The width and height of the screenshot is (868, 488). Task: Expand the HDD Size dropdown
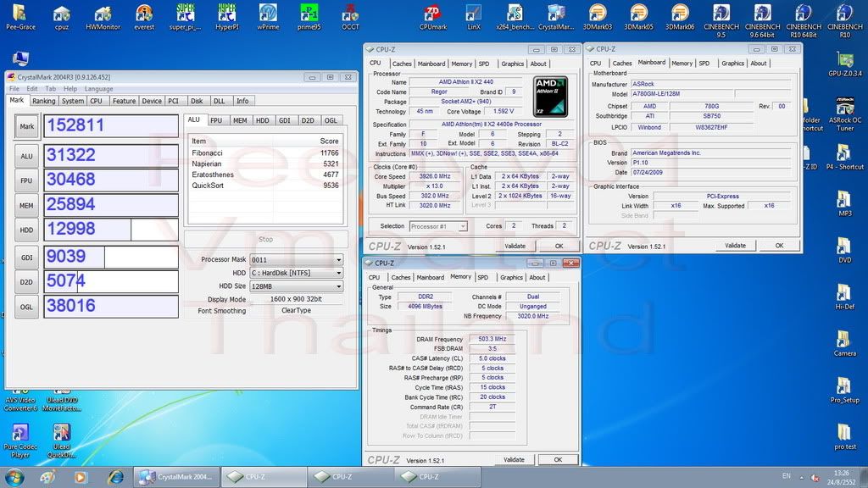pos(296,286)
